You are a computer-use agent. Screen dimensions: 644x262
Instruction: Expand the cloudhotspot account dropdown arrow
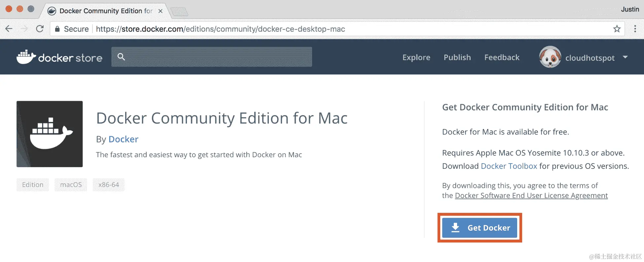[625, 57]
